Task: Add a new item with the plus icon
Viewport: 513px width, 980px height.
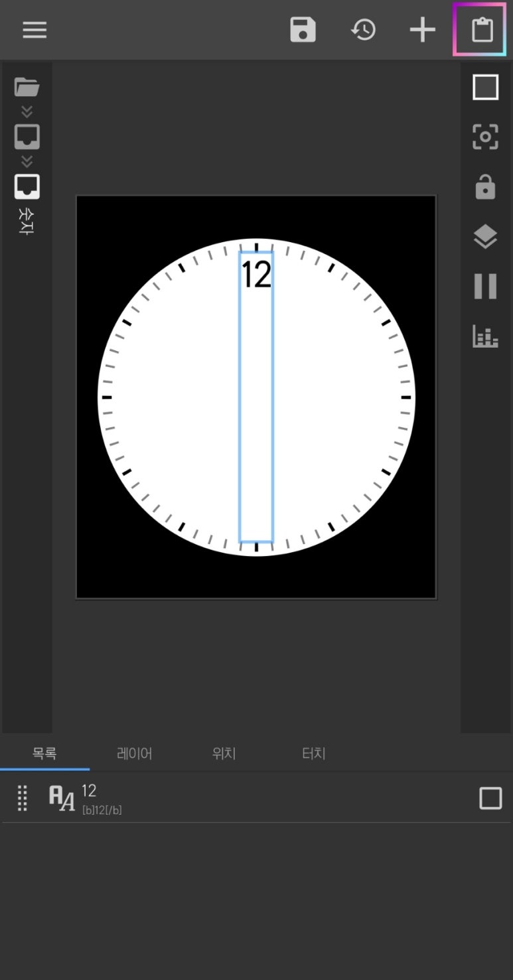Action: click(422, 30)
